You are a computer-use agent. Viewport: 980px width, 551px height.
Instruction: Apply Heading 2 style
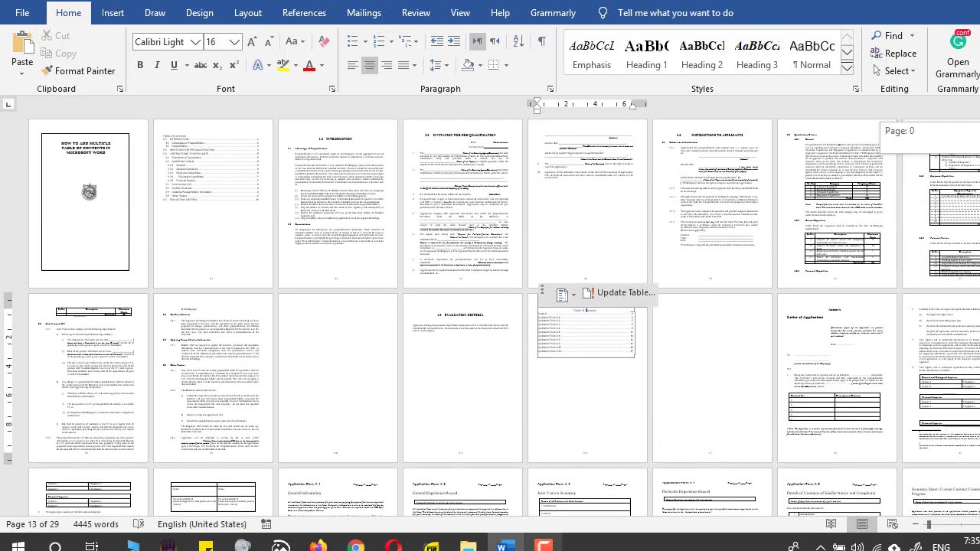(702, 54)
